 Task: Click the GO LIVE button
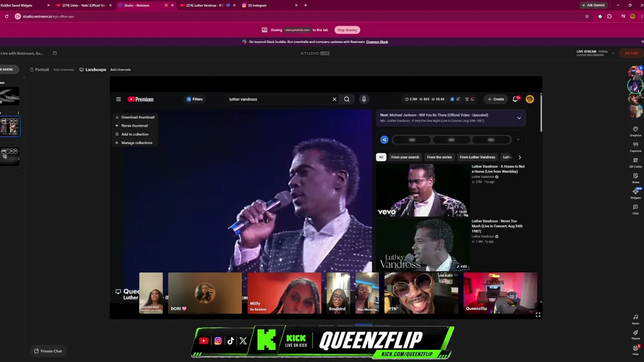point(631,53)
